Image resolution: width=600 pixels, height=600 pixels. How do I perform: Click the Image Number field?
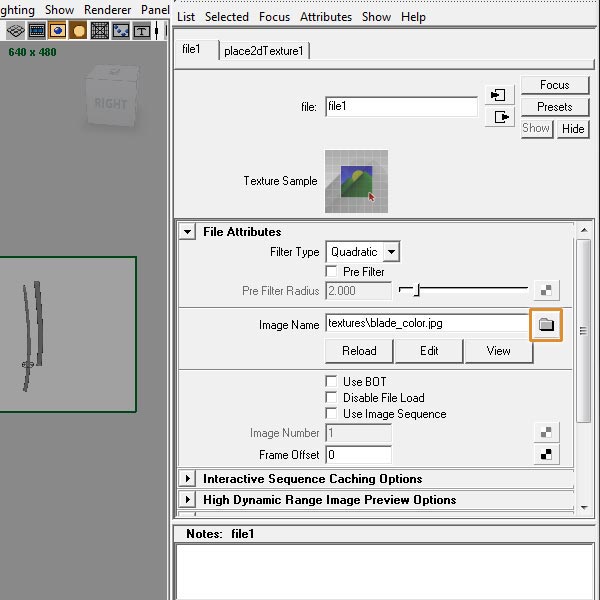[359, 433]
